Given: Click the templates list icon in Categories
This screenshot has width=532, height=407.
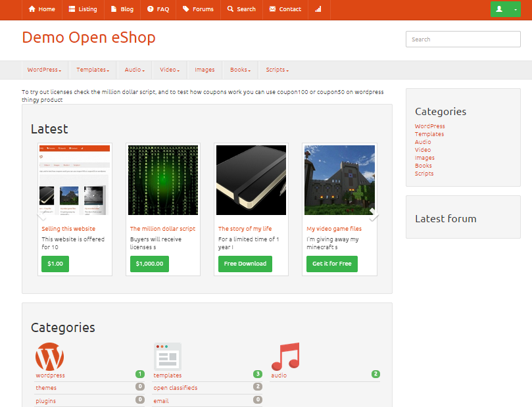Looking at the screenshot, I should click(166, 356).
